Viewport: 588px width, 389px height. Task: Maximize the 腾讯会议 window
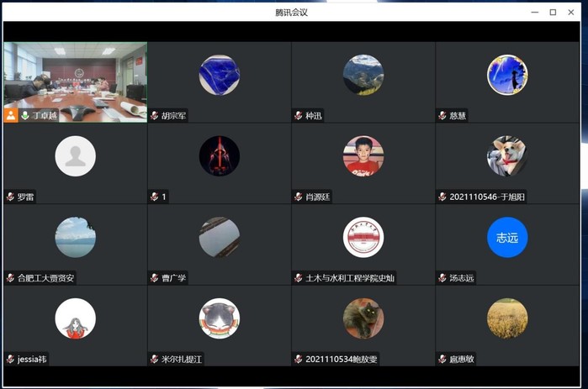pyautogui.click(x=553, y=12)
